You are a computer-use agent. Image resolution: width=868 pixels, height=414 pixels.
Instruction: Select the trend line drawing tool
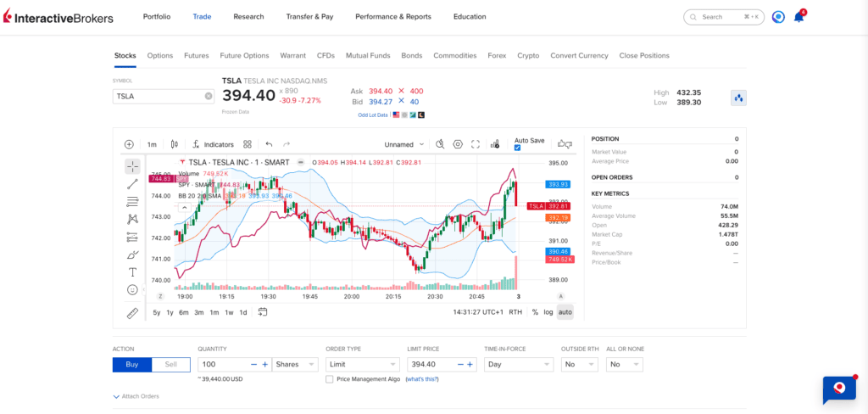[132, 184]
